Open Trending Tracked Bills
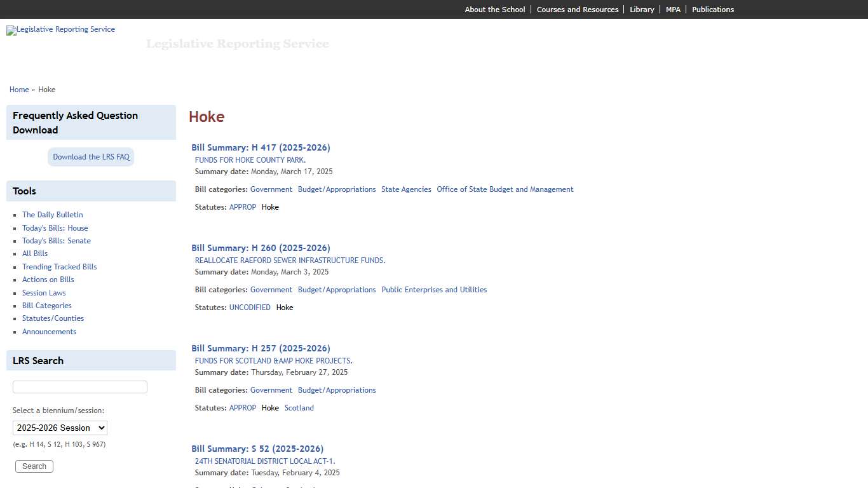This screenshot has width=868, height=488. (x=59, y=266)
